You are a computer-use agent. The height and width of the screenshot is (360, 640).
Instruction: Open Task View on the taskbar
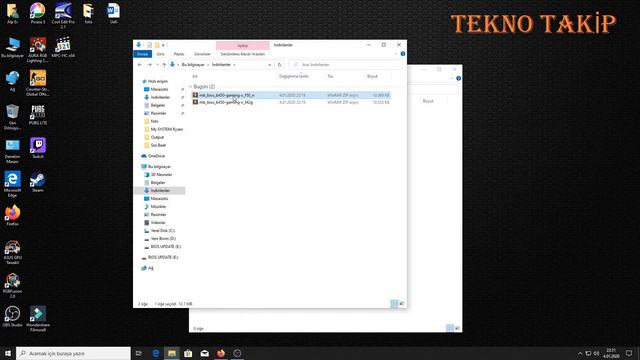tap(139, 353)
